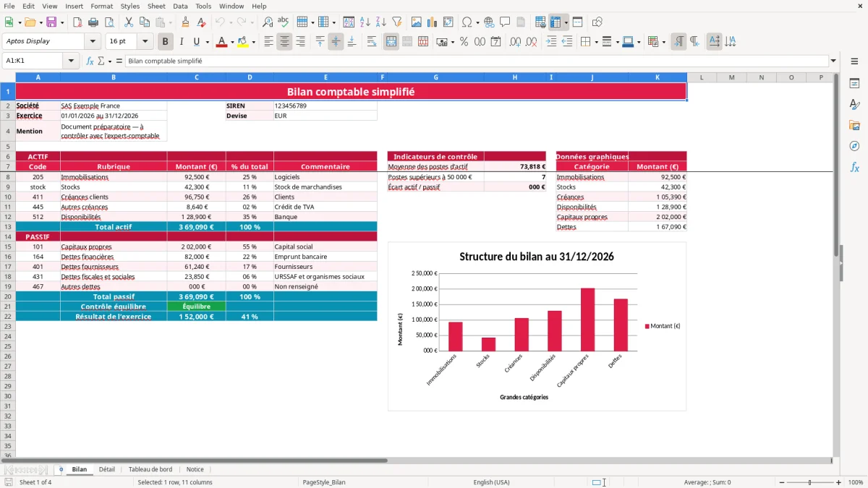Screen dimensions: 868x488
Task: Open font color dropdown arrow
Action: pos(232,42)
